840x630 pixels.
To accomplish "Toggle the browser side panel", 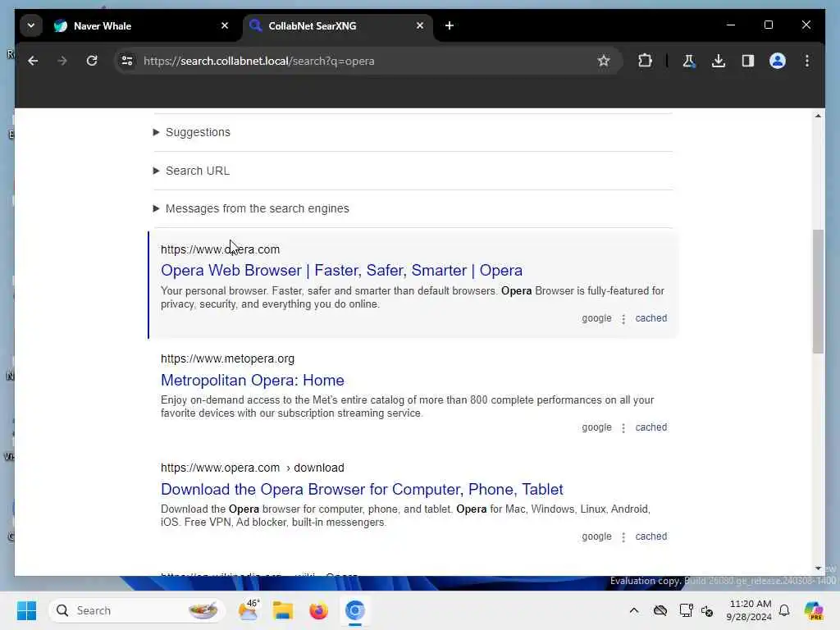I will (748, 61).
